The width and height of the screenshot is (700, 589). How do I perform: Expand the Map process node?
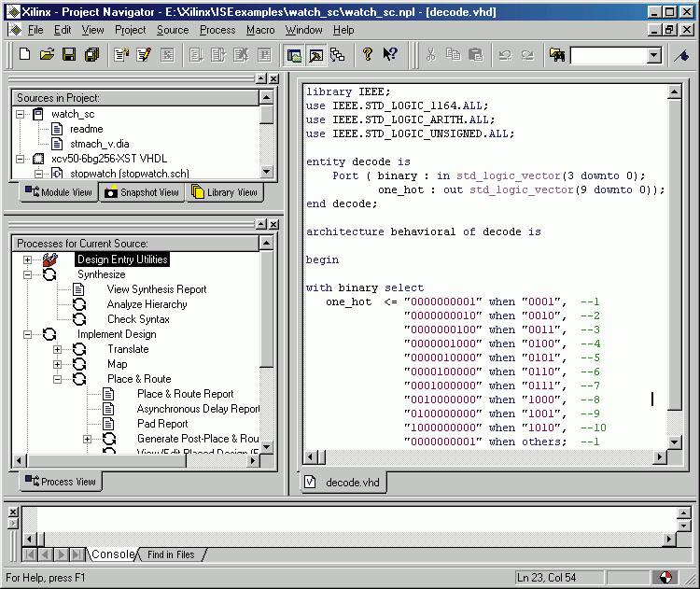(57, 364)
